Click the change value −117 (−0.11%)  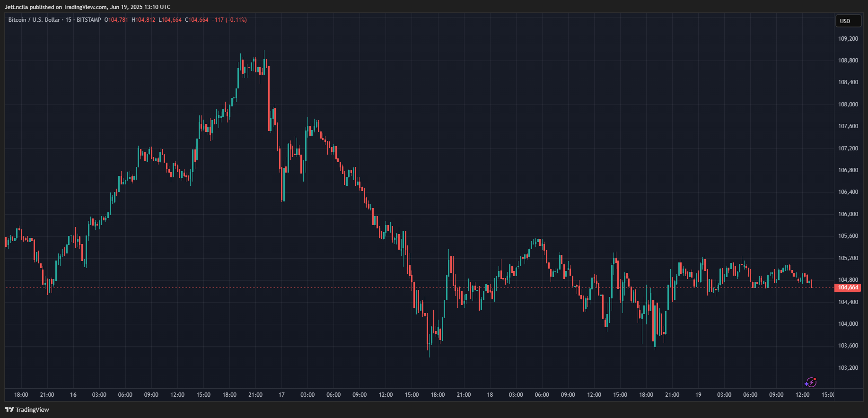click(x=229, y=20)
